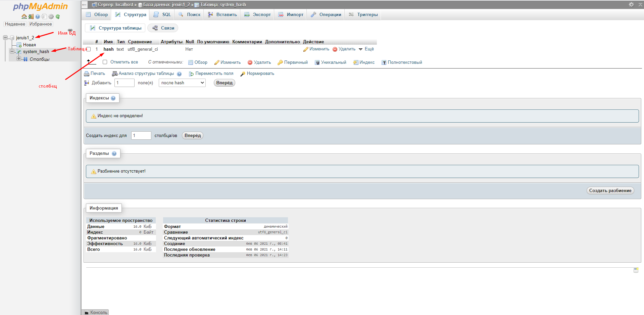Viewport: 644px width, 315px height.
Task: Open the SQL documentation pages icon
Action: (44, 16)
